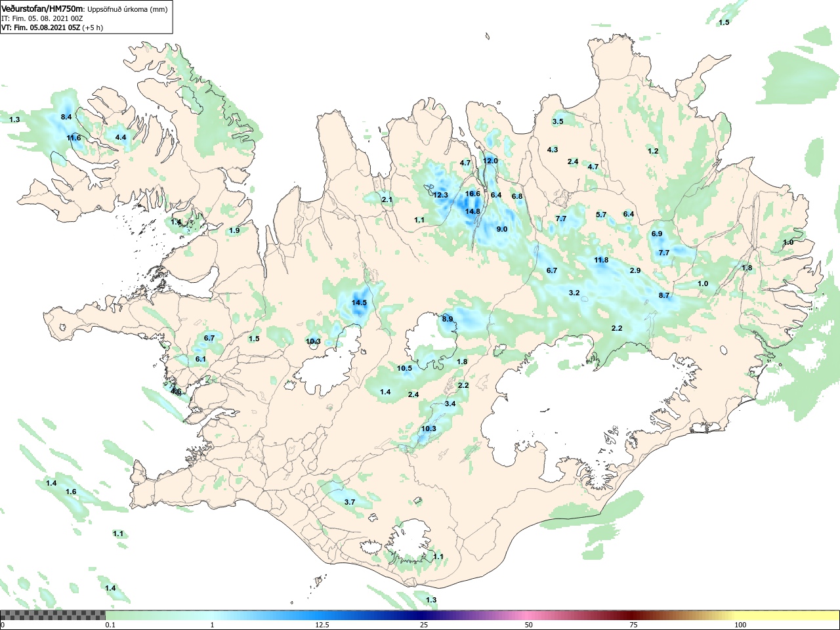Click the 4.6 value on the west coast

coord(176,391)
